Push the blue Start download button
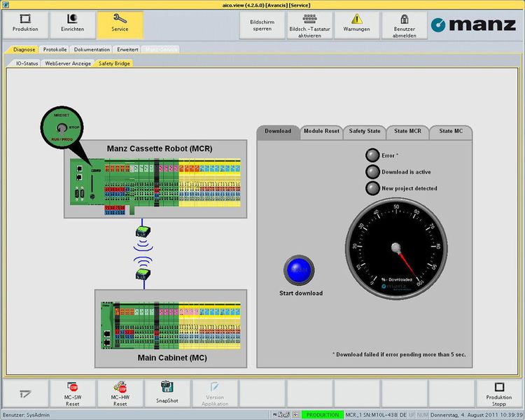This screenshot has height=420, width=525. [299, 270]
